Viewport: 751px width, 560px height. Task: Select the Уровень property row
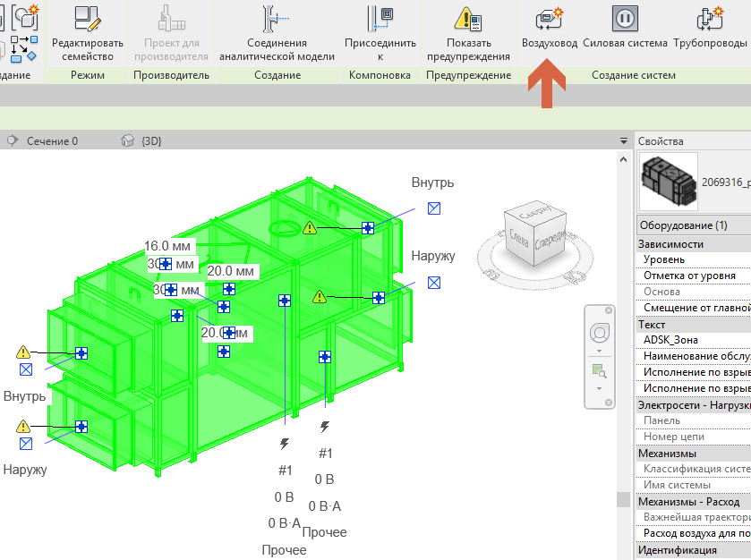tap(694, 259)
